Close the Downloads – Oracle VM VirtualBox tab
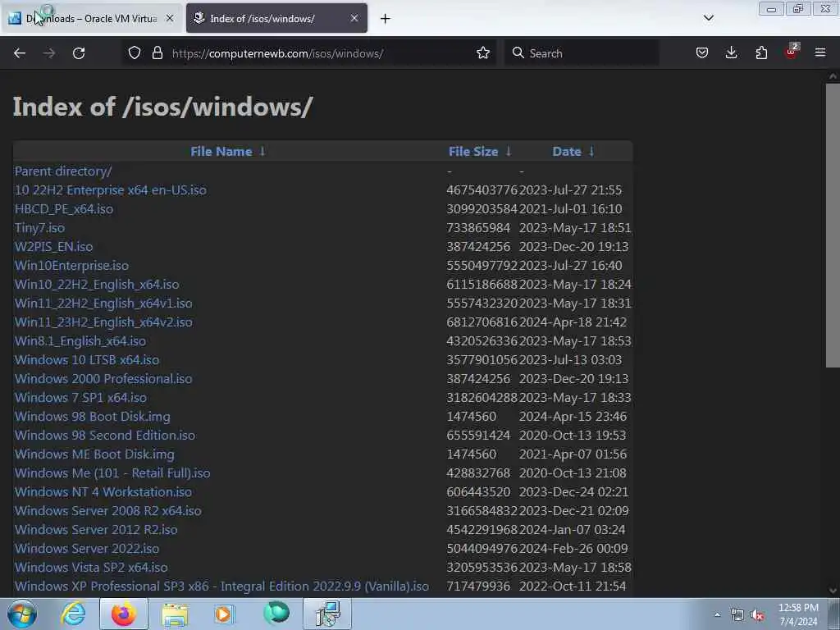Image resolution: width=840 pixels, height=630 pixels. (x=170, y=18)
